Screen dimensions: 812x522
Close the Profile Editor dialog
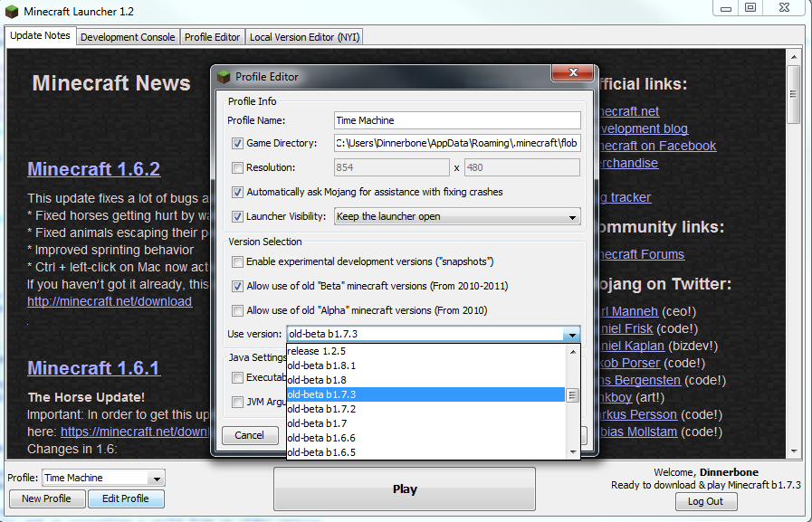pos(572,72)
